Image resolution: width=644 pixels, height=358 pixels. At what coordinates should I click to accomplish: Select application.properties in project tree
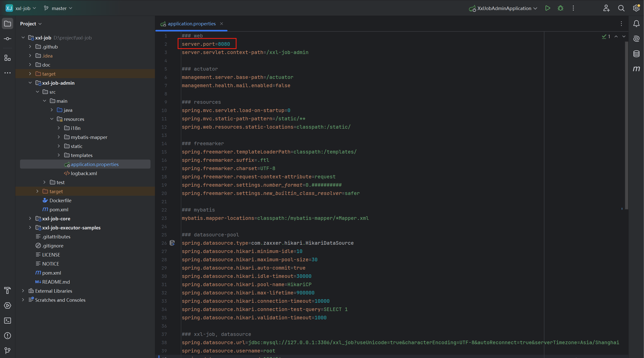(x=85, y=164)
